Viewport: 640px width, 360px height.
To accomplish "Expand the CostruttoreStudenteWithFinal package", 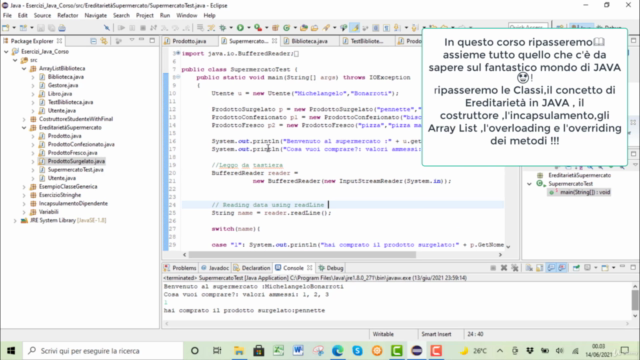I will coord(24,119).
